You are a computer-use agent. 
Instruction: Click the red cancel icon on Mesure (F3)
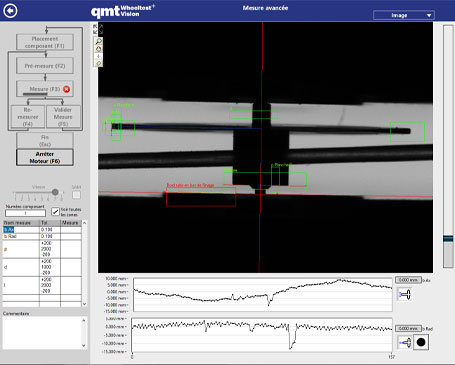(67, 89)
